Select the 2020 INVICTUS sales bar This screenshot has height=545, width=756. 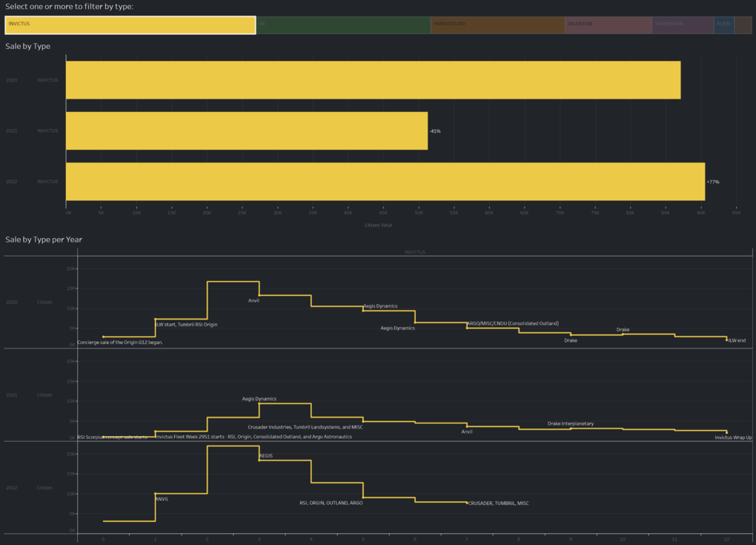(x=373, y=80)
